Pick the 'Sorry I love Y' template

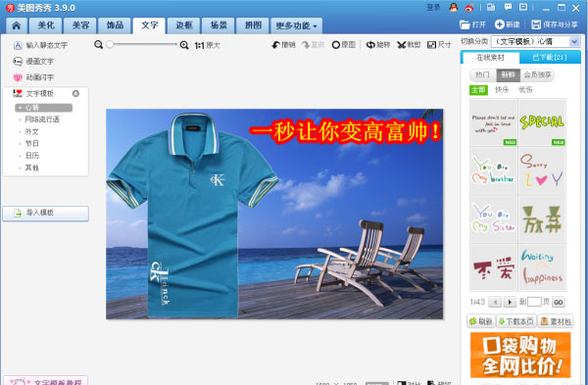542,170
